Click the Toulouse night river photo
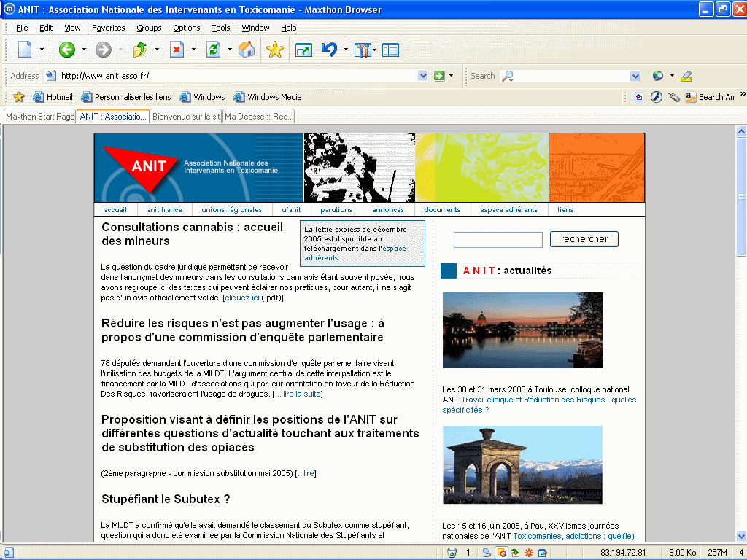747x560 pixels. (x=522, y=330)
